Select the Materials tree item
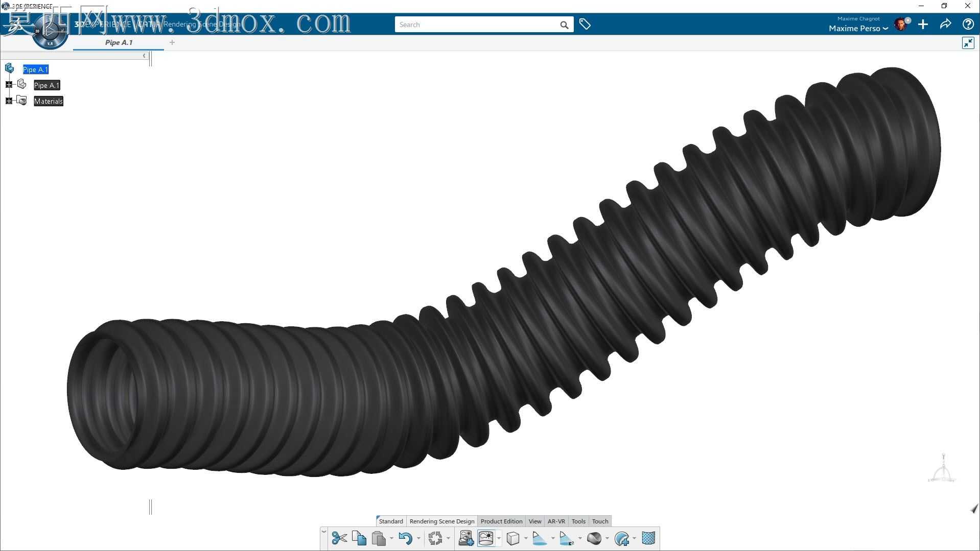 [49, 101]
